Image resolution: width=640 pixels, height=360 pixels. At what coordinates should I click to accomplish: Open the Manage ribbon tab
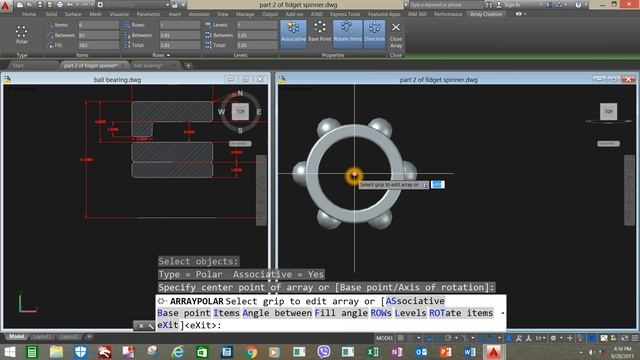click(245, 14)
